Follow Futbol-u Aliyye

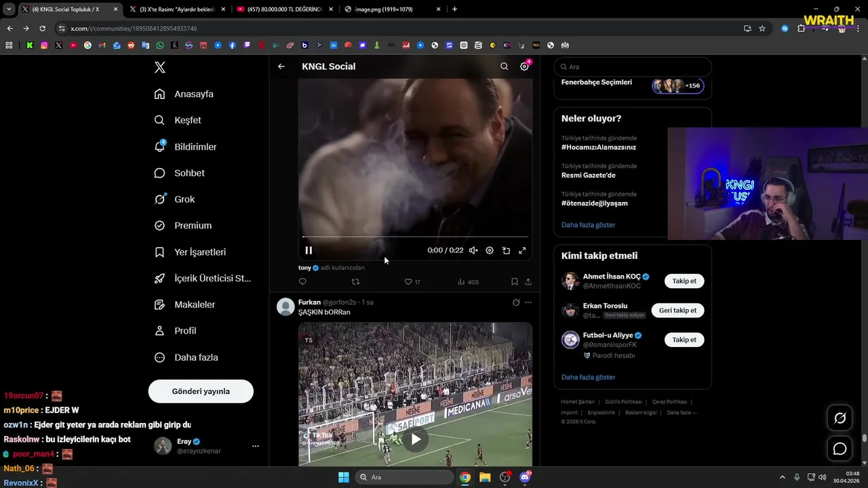[684, 340]
